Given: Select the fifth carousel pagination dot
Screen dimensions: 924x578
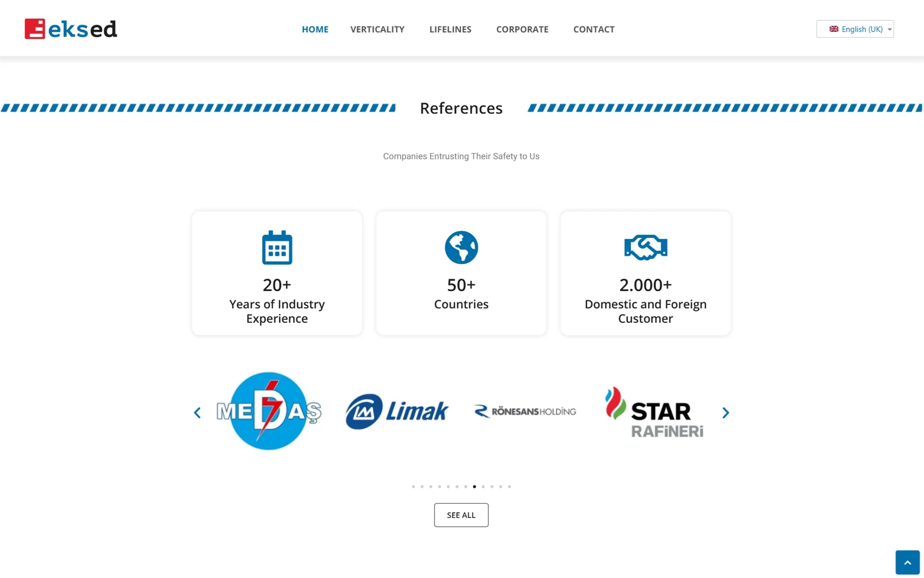Looking at the screenshot, I should pyautogui.click(x=448, y=486).
